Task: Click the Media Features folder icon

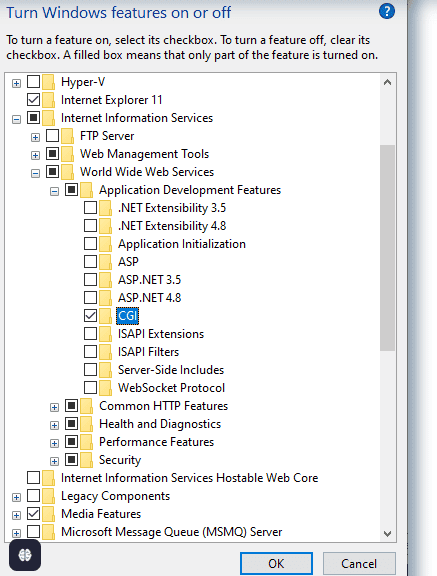Action: [49, 514]
